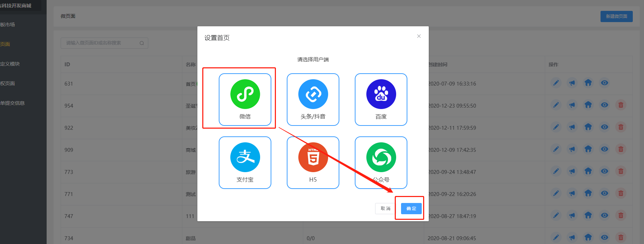This screenshot has width=644, height=244.
Task: Focus the 微页面 ID search field
Action: pyautogui.click(x=104, y=43)
